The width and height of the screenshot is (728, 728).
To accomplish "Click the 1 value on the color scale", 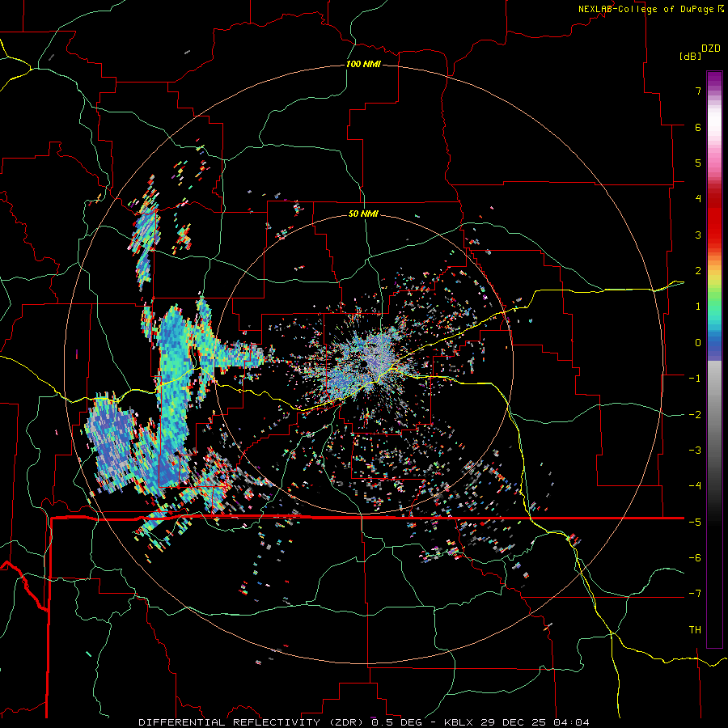I will point(697,307).
